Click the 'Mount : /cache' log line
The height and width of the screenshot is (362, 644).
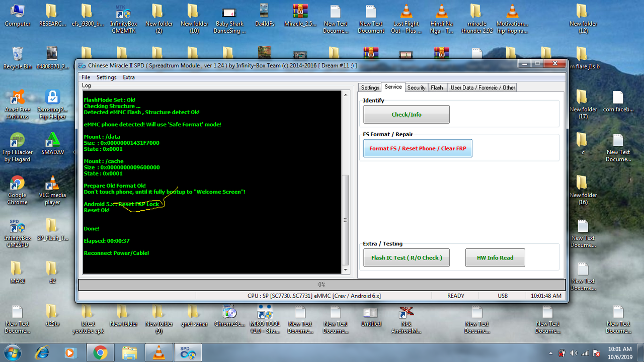coord(104,161)
